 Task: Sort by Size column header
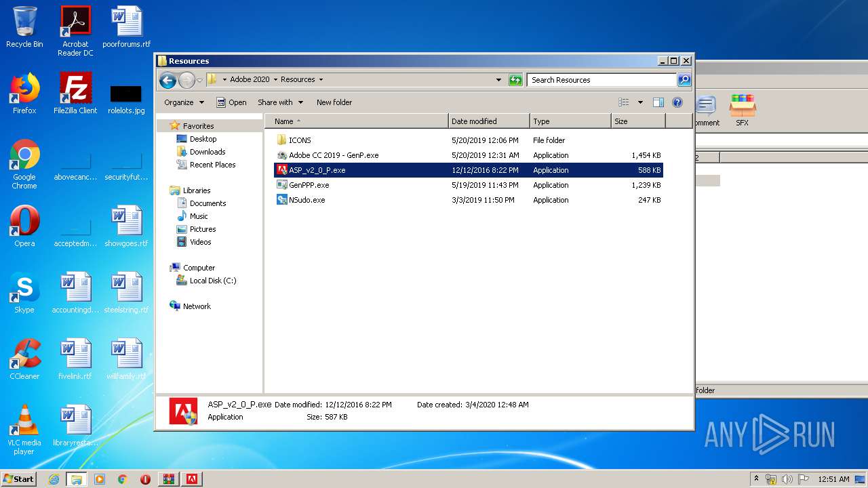point(638,121)
